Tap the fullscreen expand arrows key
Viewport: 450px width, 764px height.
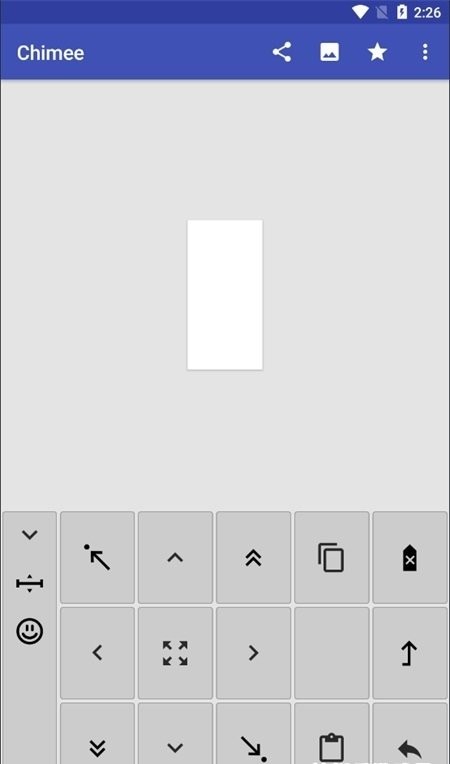(175, 653)
